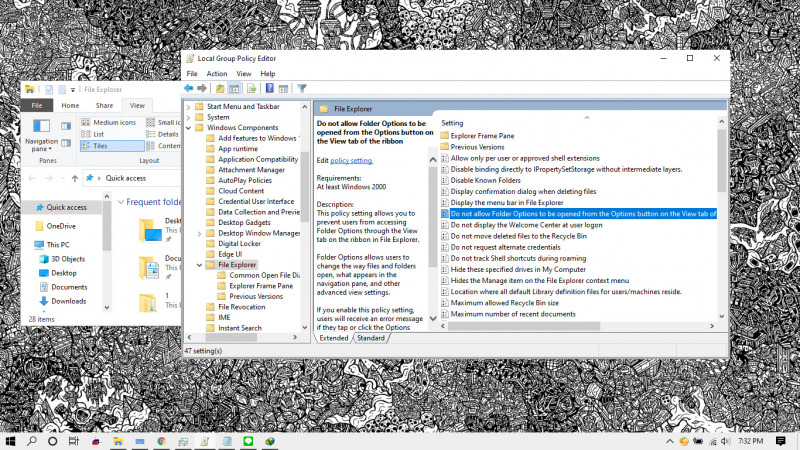The height and width of the screenshot is (450, 800).
Task: Click the volume speaker icon in system tray
Action: tap(726, 441)
